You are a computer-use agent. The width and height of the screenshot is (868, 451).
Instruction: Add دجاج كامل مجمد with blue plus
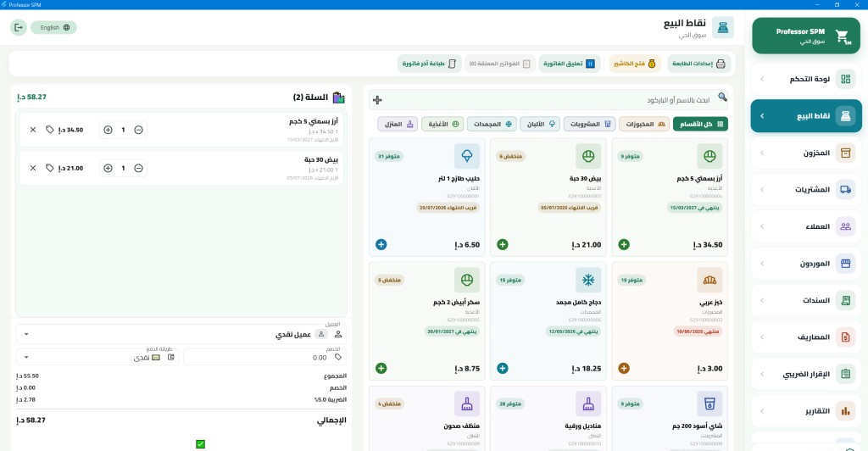click(503, 369)
